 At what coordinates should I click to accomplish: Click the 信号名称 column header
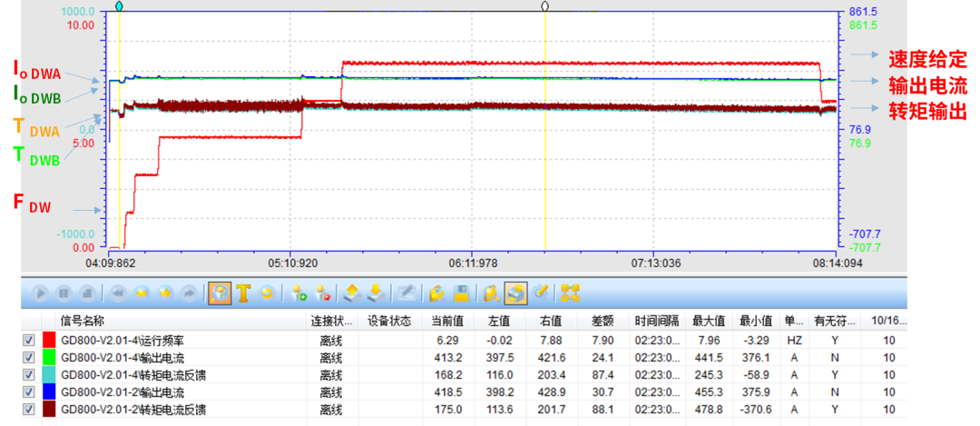(82, 321)
